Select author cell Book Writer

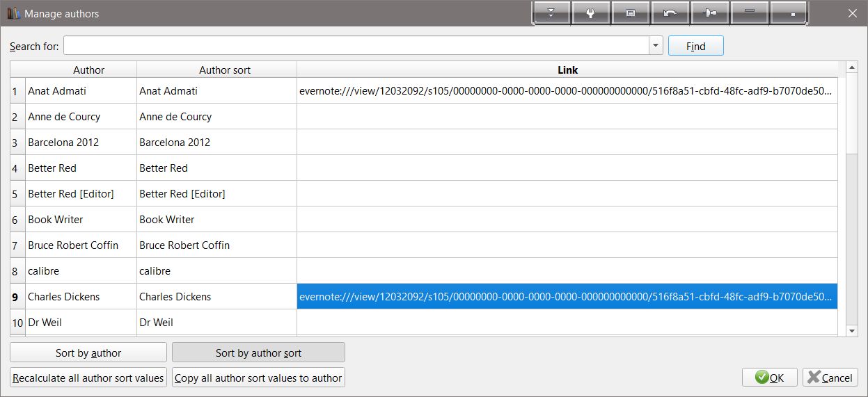(x=81, y=219)
